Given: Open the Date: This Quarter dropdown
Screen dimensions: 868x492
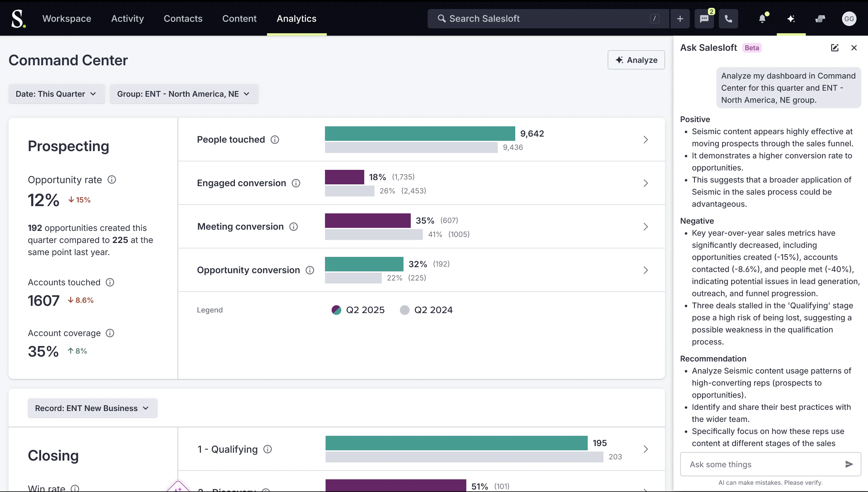Looking at the screenshot, I should [x=56, y=94].
